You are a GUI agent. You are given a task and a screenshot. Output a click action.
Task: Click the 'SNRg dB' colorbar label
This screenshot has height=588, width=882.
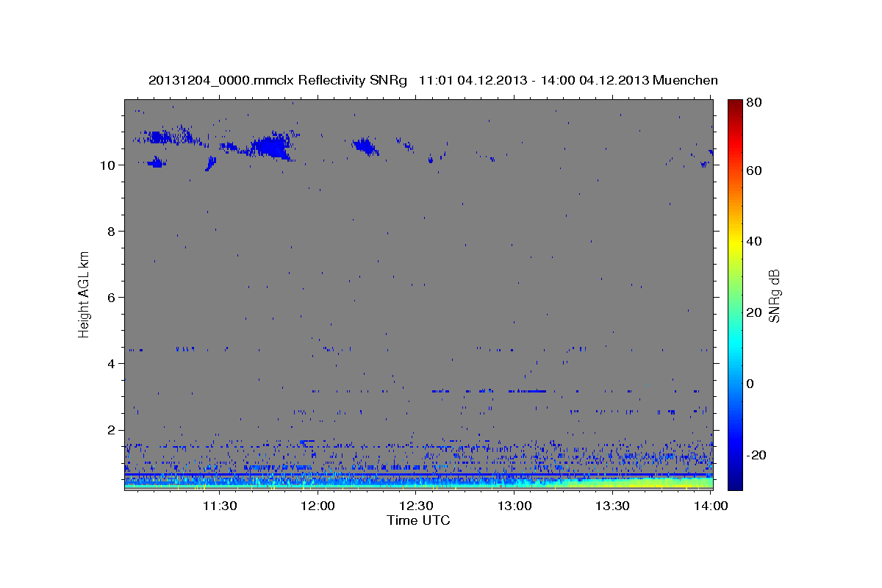pyautogui.click(x=773, y=295)
